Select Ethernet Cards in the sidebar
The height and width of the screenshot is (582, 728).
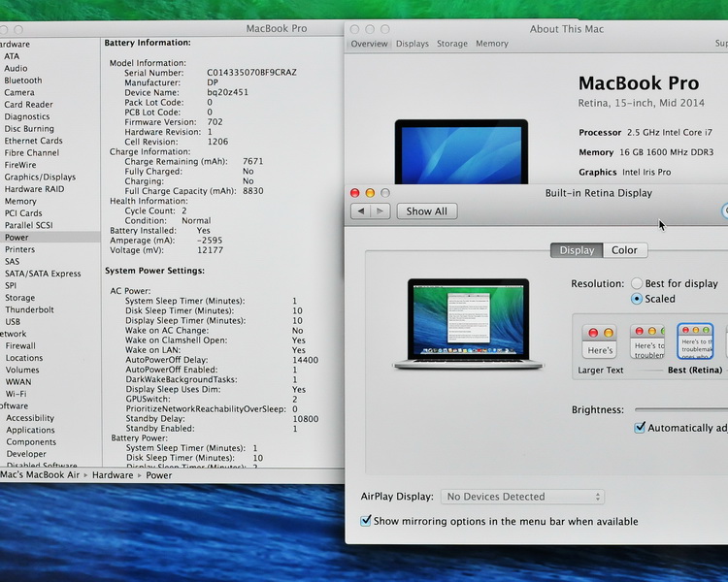click(x=33, y=141)
